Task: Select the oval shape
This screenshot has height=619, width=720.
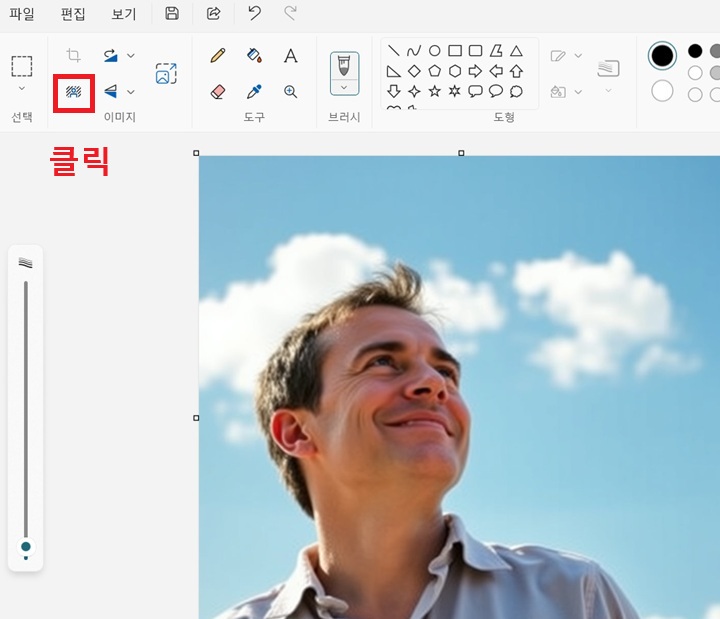Action: pos(434,51)
